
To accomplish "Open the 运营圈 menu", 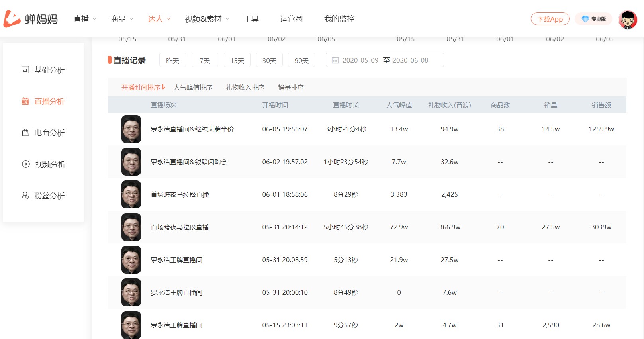I will [291, 19].
